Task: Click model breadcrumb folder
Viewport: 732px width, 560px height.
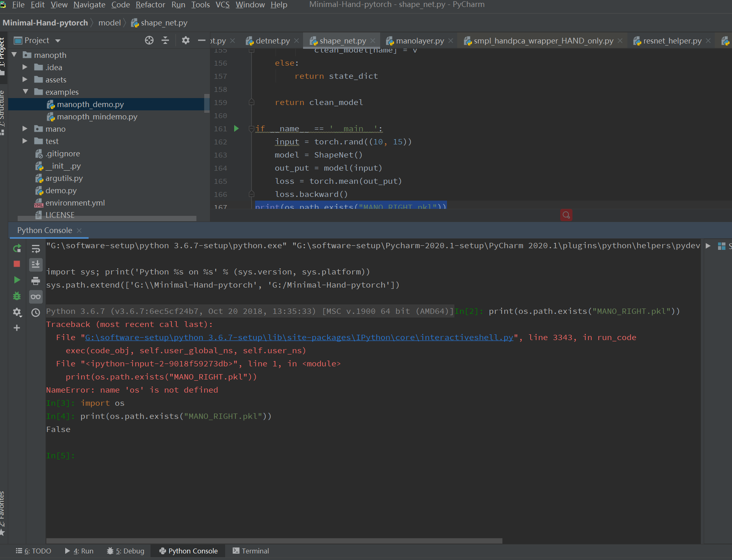Action: 109,23
